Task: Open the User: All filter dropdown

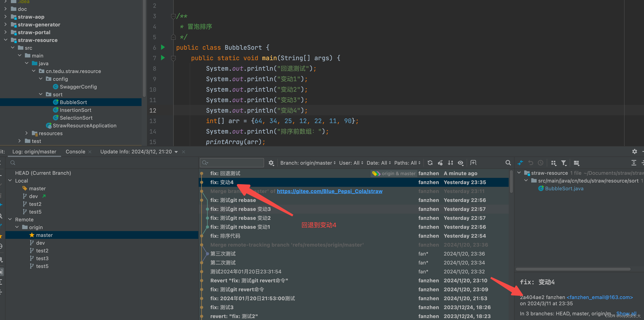Action: 351,163
